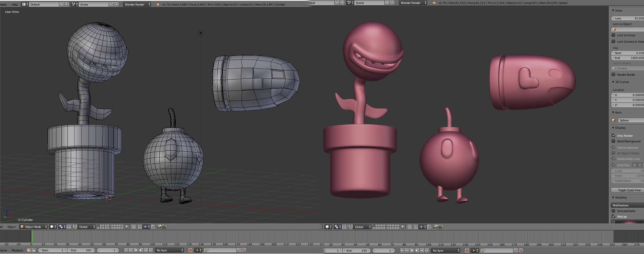
Task: Open the Help menu
Action: pos(15,4)
